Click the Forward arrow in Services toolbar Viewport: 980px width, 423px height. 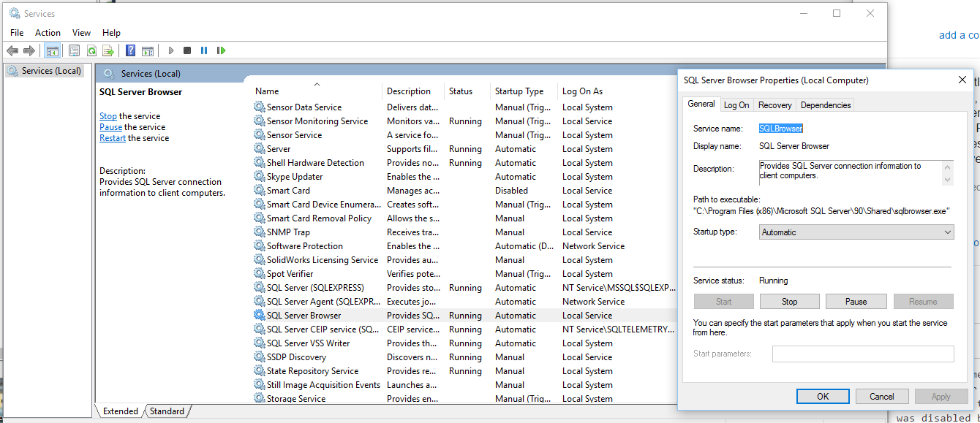point(29,50)
